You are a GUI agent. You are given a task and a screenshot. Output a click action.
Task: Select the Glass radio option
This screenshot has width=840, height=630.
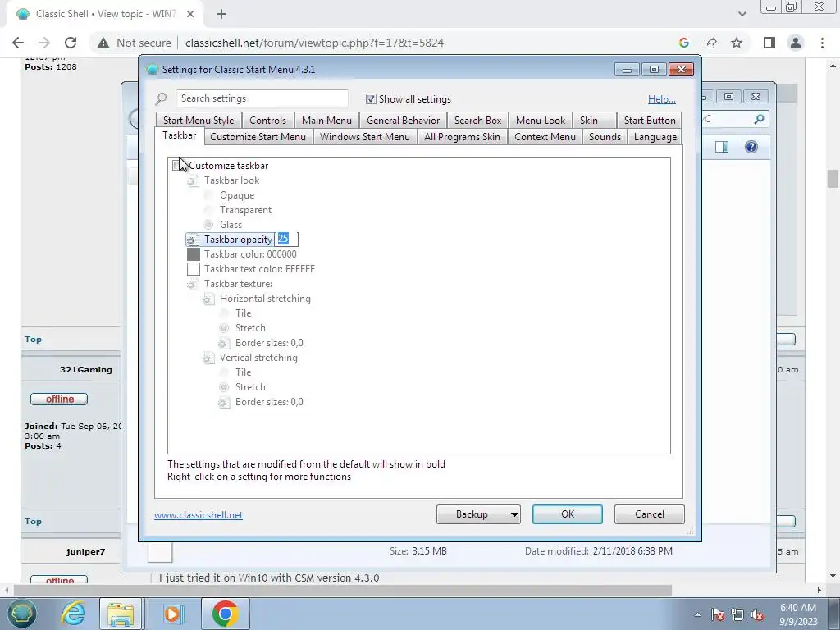[x=208, y=225]
